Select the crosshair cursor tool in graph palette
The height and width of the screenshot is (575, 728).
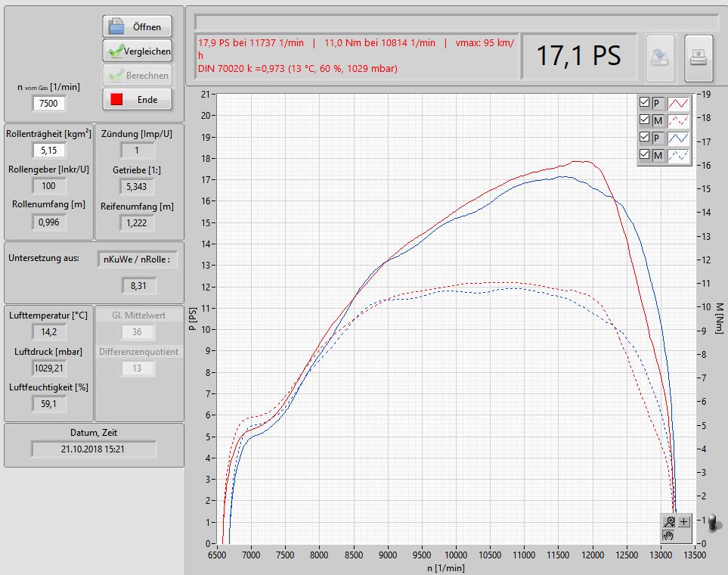point(684,521)
